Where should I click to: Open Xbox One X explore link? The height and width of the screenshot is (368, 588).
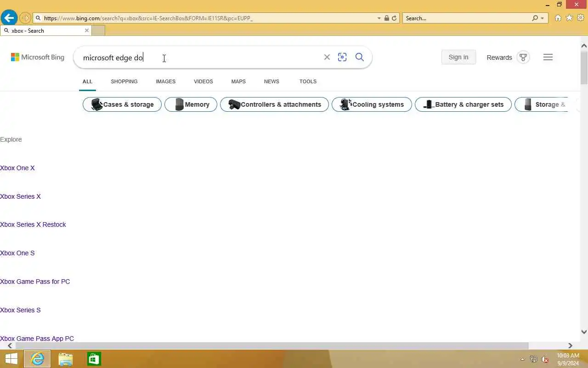[17, 168]
